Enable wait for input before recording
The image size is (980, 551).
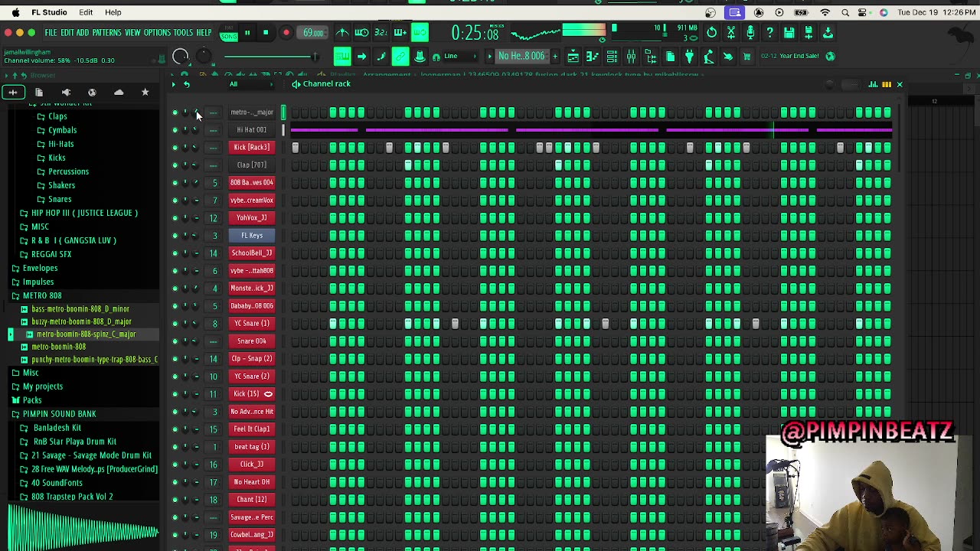[x=361, y=32]
